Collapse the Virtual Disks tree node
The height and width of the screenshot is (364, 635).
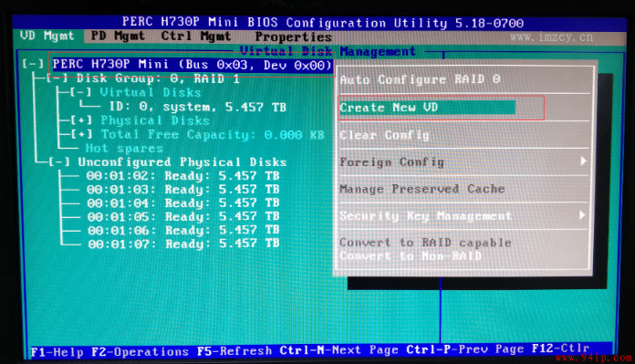(80, 92)
